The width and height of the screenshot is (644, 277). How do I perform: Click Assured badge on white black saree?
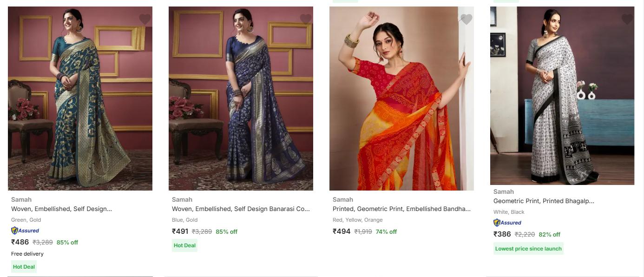[x=507, y=223]
